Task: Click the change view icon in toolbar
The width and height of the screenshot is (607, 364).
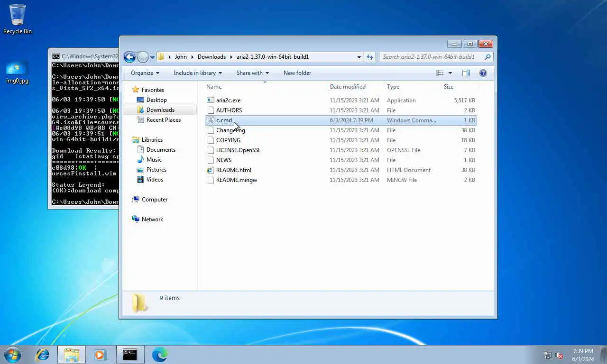Action: click(x=440, y=73)
